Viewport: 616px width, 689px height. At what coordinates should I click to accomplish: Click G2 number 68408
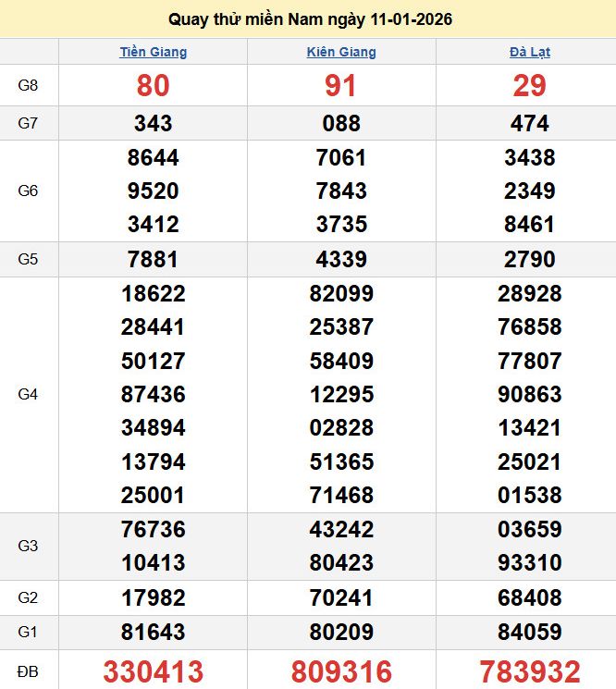click(x=529, y=597)
